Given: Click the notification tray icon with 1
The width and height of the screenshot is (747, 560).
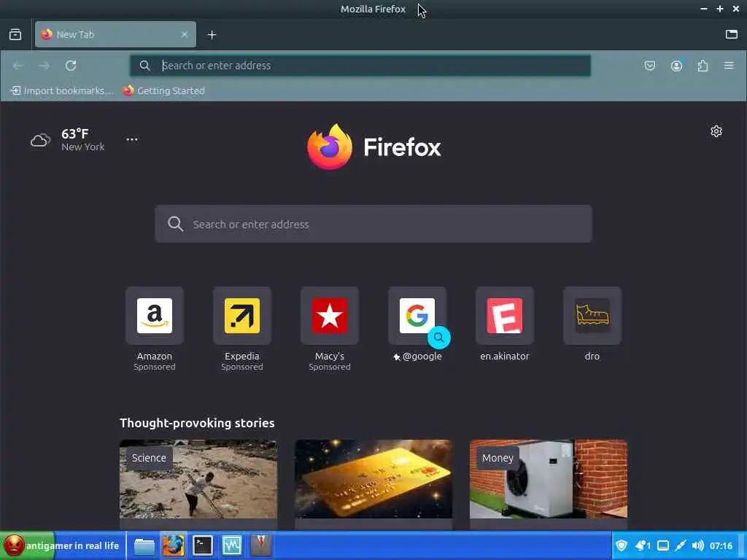Looking at the screenshot, I should tap(643, 545).
